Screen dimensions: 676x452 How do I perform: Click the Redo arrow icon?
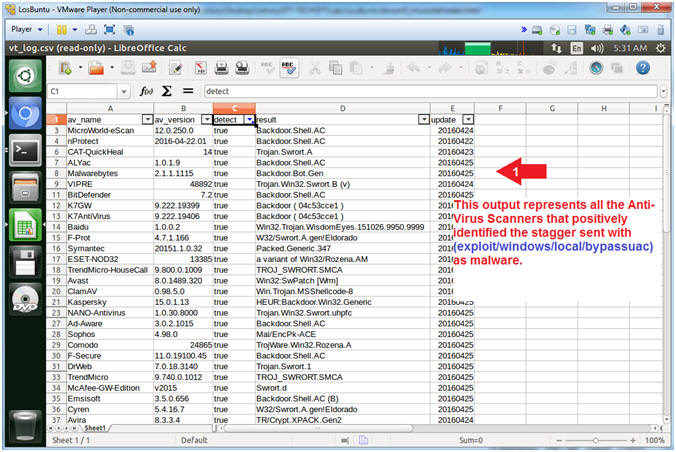coord(445,68)
